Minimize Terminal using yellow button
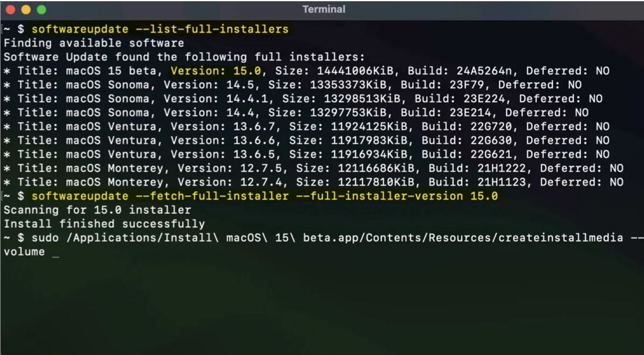644x355 pixels. [26, 9]
